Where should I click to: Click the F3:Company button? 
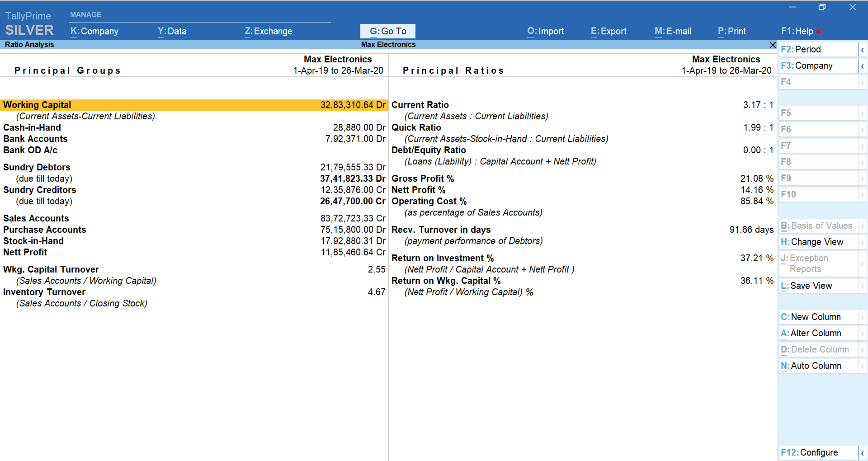click(x=819, y=66)
